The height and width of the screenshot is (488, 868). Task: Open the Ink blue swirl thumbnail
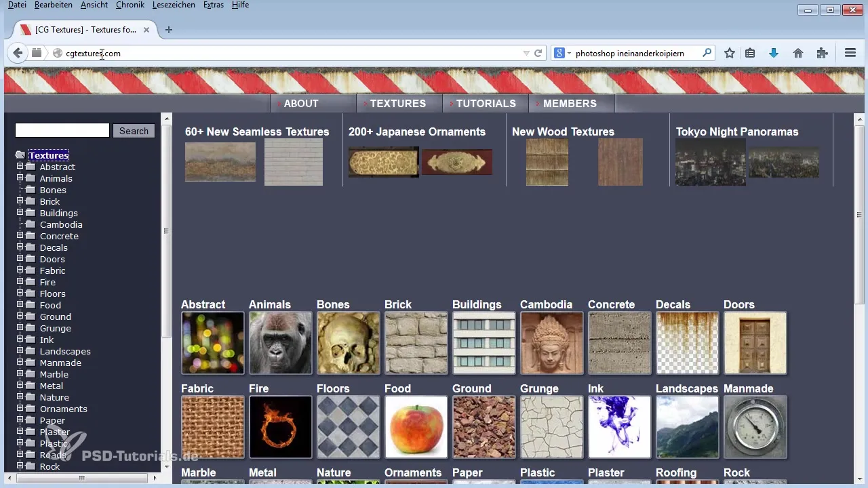coord(620,427)
